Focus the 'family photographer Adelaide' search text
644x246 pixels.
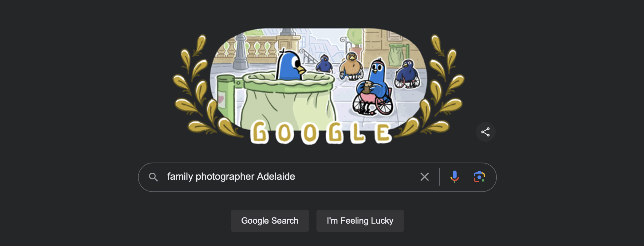pos(231,176)
